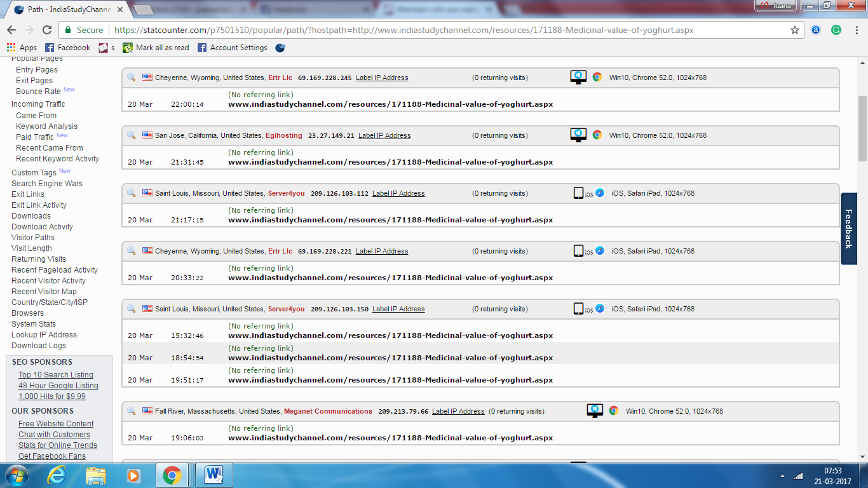
Task: Click Chrome browser icon in Egihosting row
Action: 597,135
